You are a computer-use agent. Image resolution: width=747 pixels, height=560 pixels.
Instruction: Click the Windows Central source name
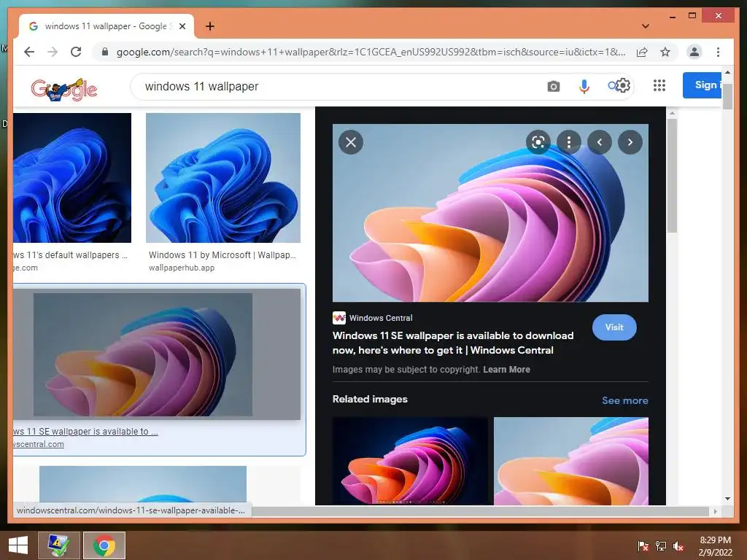381,318
